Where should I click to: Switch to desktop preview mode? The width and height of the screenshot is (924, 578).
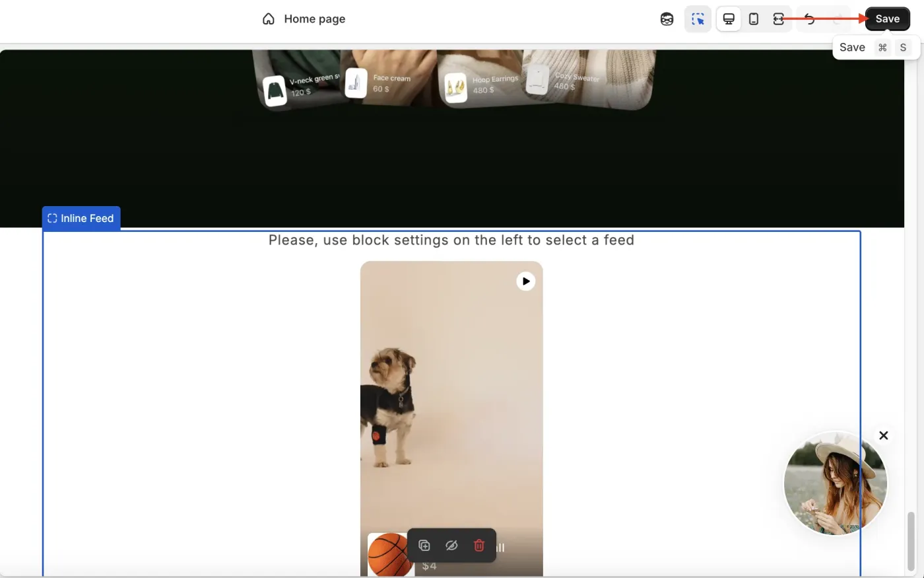728,18
